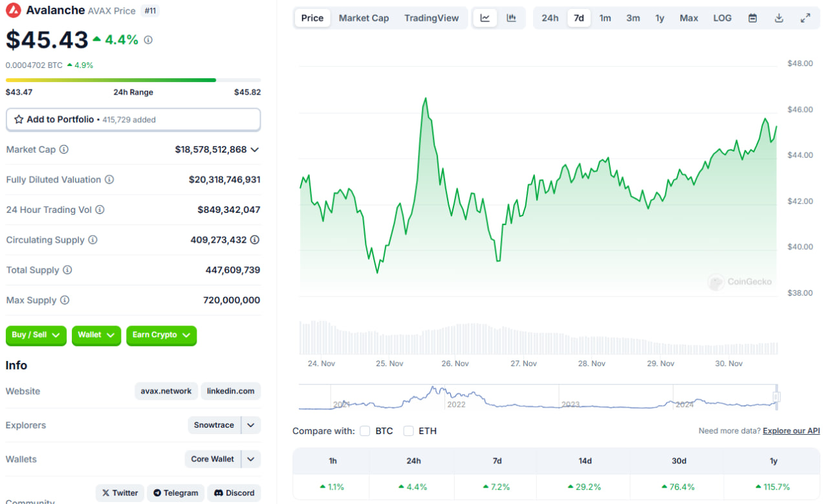Set the chart range to 7d
The width and height of the screenshot is (828, 504).
coord(579,18)
